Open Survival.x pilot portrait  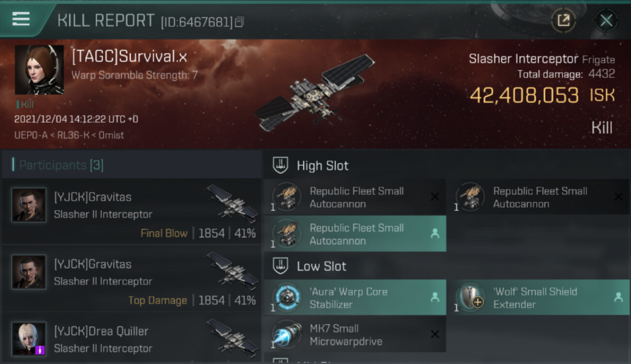point(39,70)
